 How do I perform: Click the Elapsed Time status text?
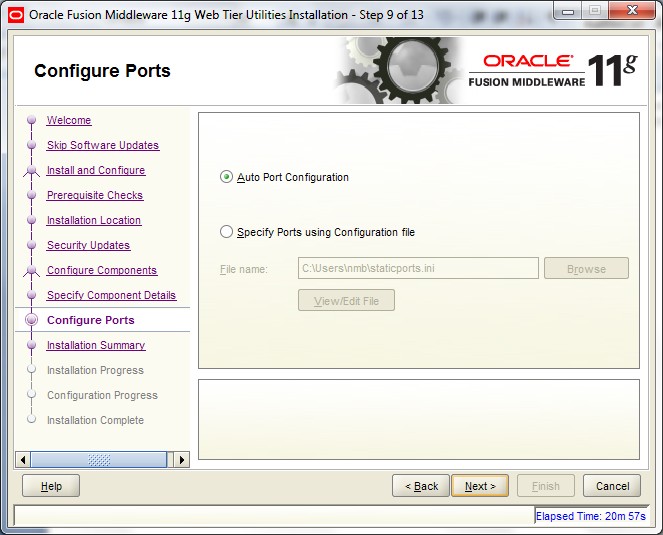tap(591, 516)
